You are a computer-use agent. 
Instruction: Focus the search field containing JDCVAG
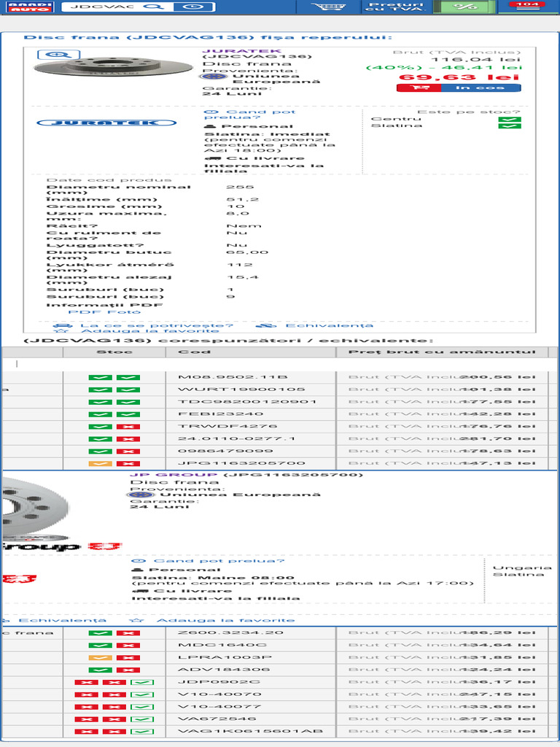click(102, 7)
